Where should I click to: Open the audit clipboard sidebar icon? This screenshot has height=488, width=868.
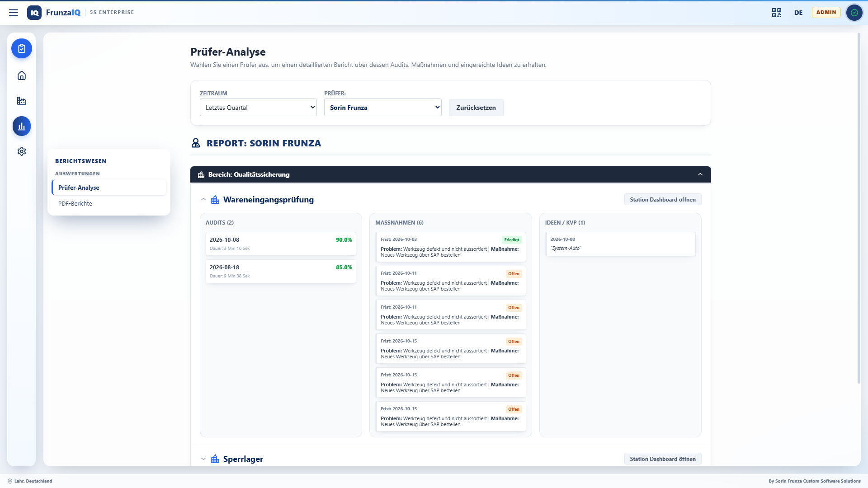tap(22, 48)
